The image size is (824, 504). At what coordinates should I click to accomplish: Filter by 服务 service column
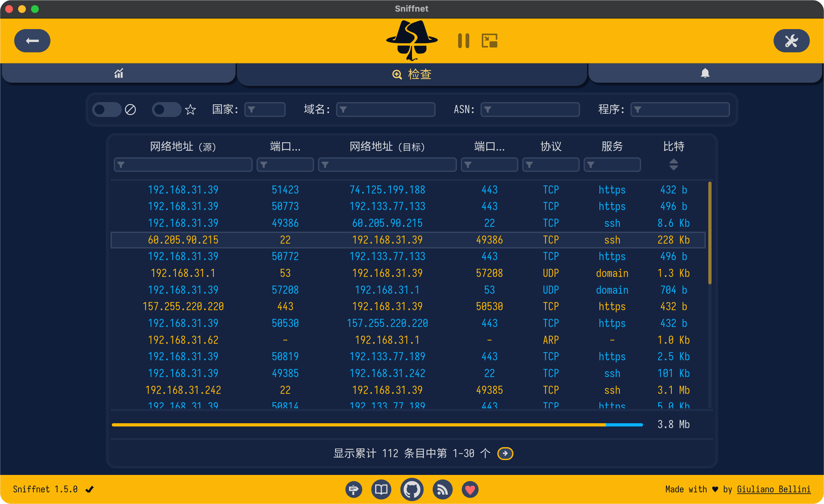pos(612,164)
